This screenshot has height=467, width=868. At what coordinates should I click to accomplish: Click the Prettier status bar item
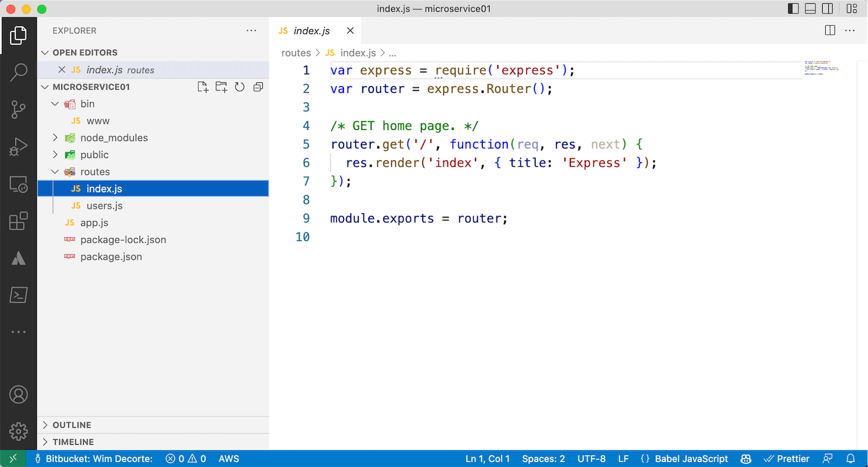[x=787, y=459]
